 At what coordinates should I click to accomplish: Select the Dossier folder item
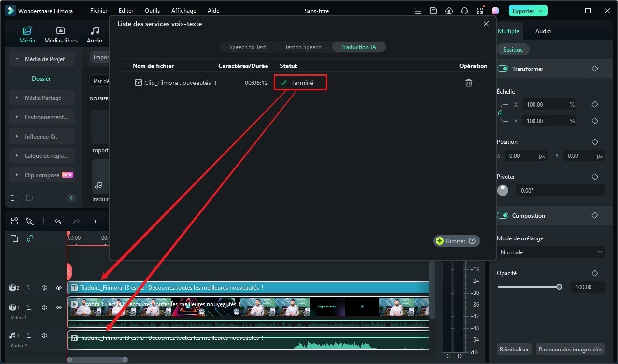[42, 79]
